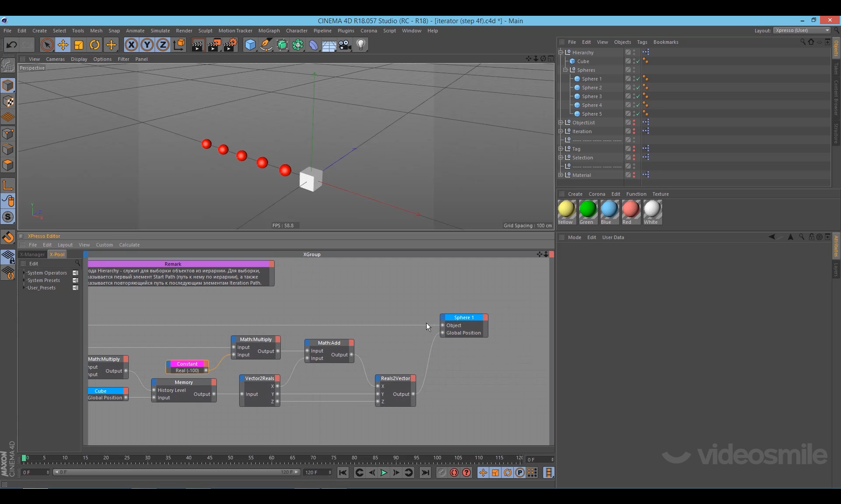
Task: Click the Undo arrow icon
Action: pos(12,45)
